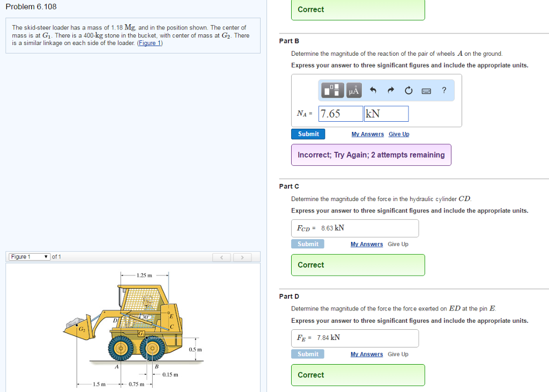Click the previous figure arrow
Image resolution: width=549 pixels, height=392 pixels.
tap(221, 257)
